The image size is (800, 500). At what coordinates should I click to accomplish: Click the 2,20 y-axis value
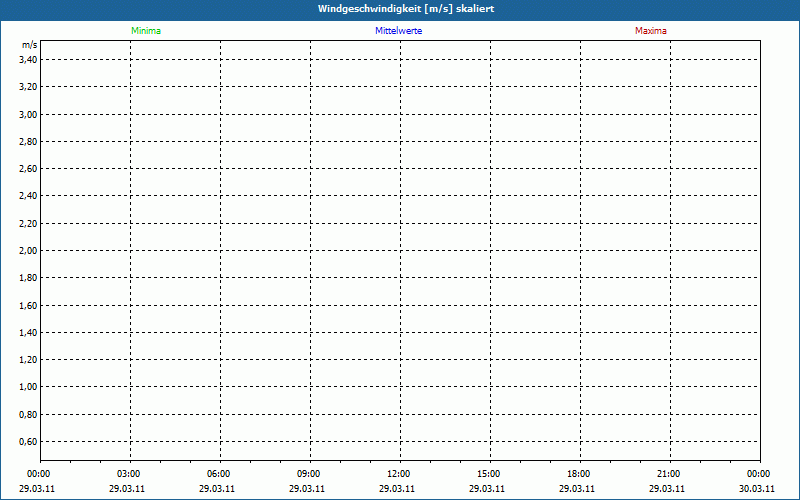pyautogui.click(x=28, y=223)
